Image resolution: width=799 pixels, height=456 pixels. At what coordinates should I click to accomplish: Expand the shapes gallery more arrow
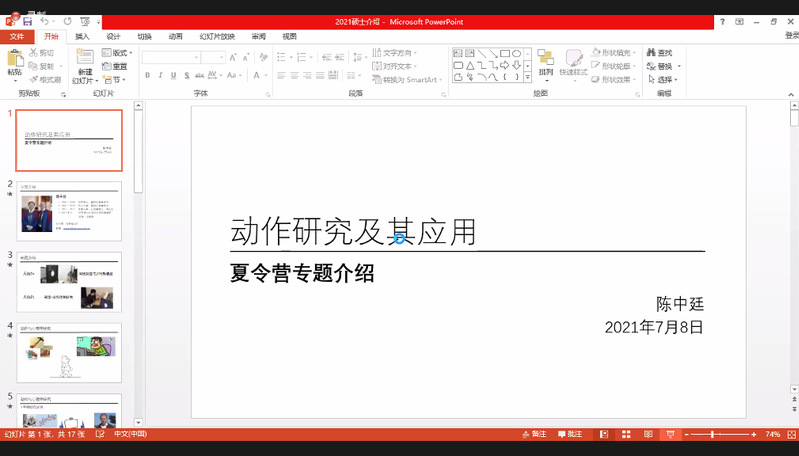coord(530,78)
